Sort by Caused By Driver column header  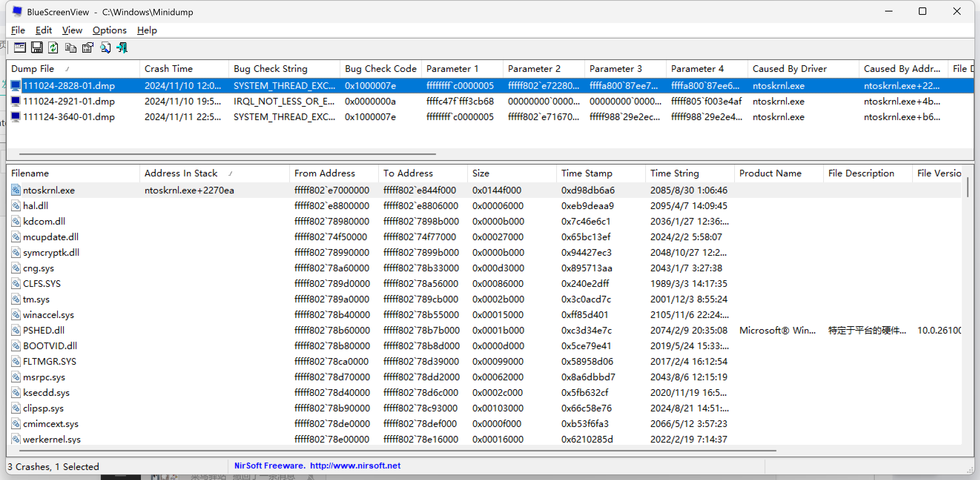coord(803,69)
